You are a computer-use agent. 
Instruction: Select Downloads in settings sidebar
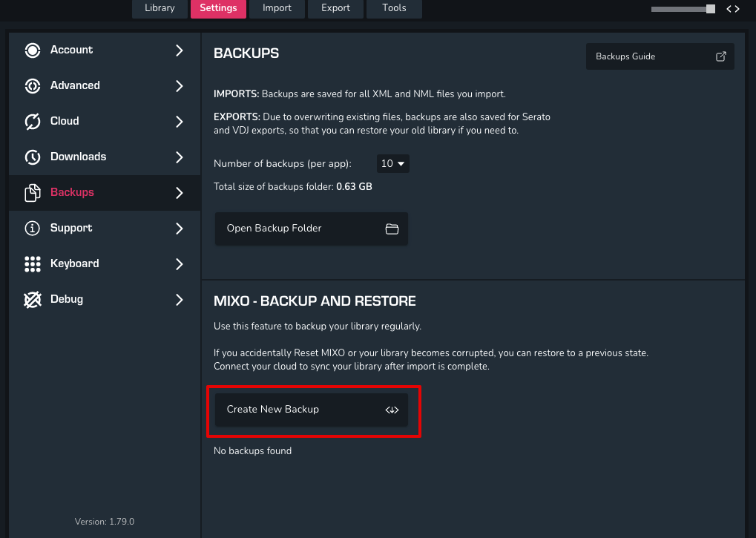105,157
